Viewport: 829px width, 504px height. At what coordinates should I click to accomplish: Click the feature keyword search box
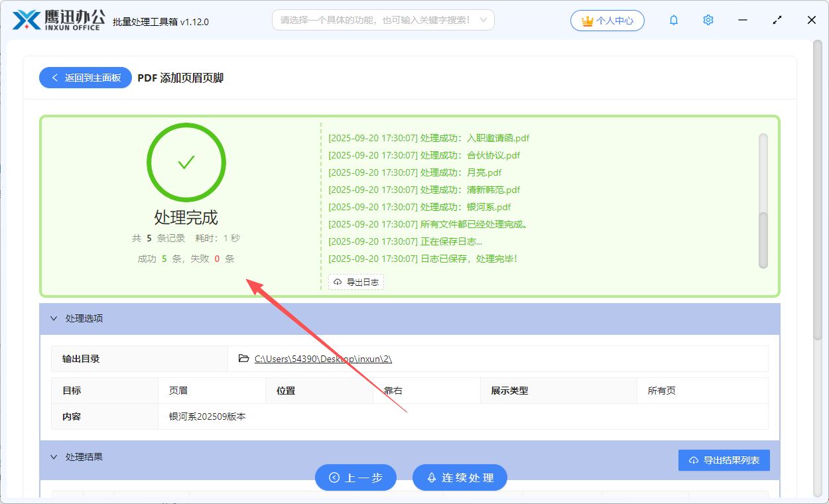pos(383,20)
